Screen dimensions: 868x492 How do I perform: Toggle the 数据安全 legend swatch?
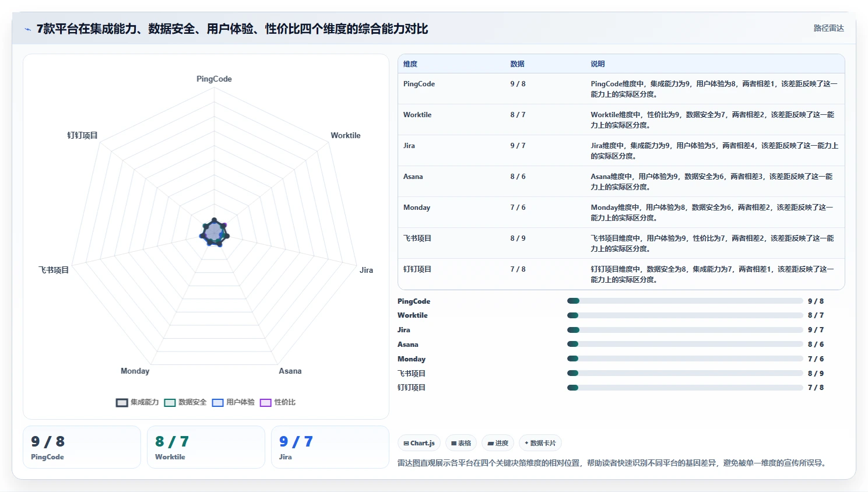170,402
